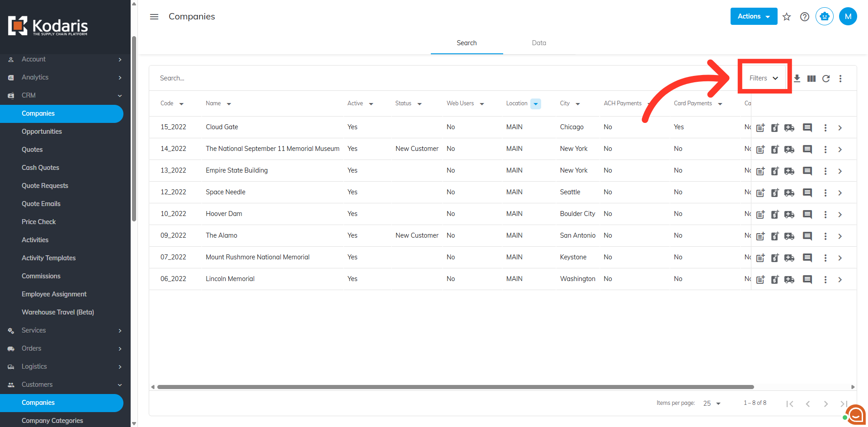Screen dimensions: 868x427
Task: Add an order for The National September 11 Memorial Museum
Action: [789, 150]
